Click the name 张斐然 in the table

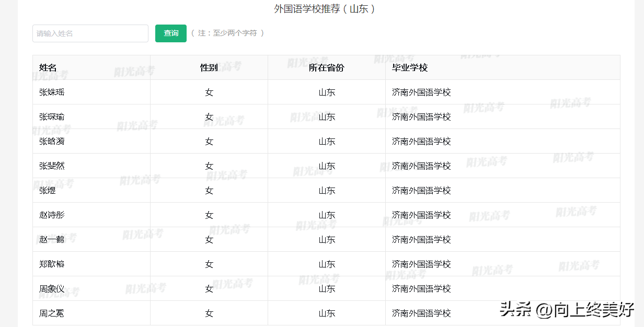coord(52,166)
